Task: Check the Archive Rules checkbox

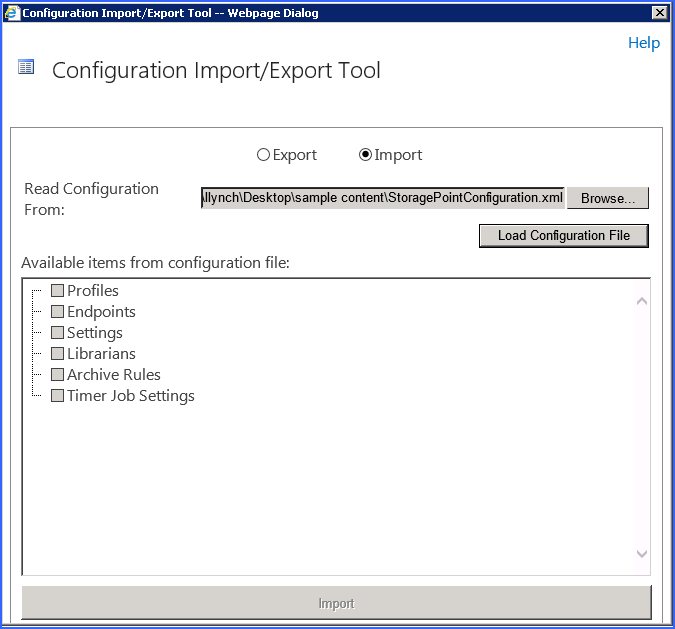Action: tap(57, 374)
